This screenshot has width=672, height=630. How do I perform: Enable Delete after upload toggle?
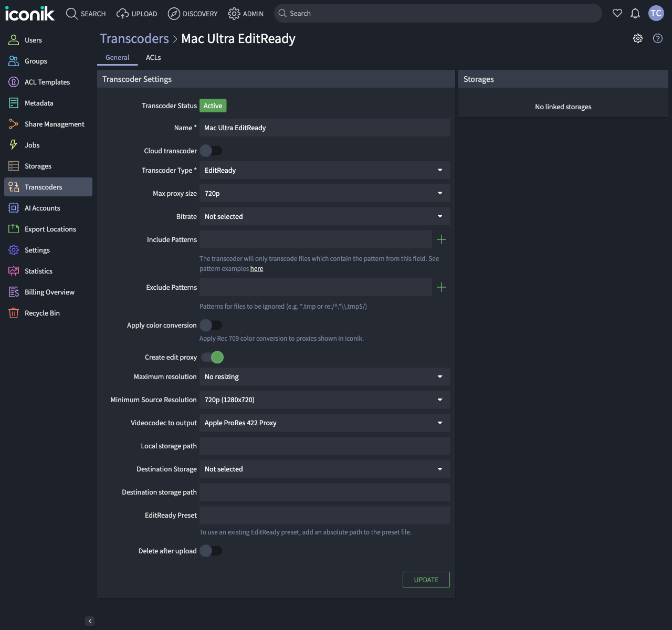(211, 551)
